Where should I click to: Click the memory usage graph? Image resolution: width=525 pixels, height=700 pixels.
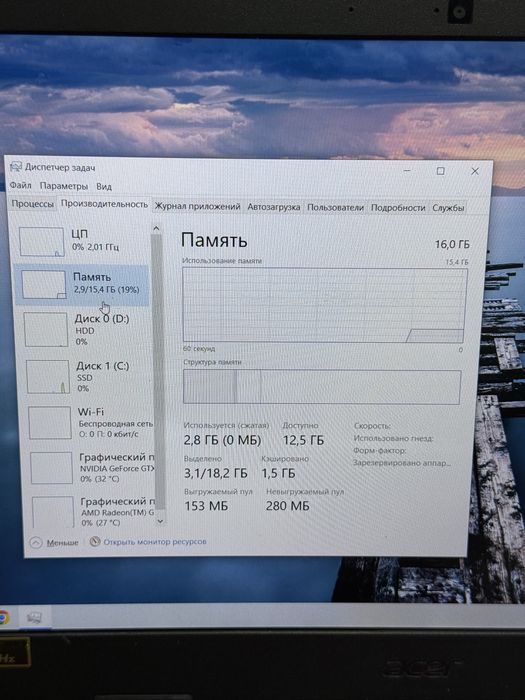(325, 305)
